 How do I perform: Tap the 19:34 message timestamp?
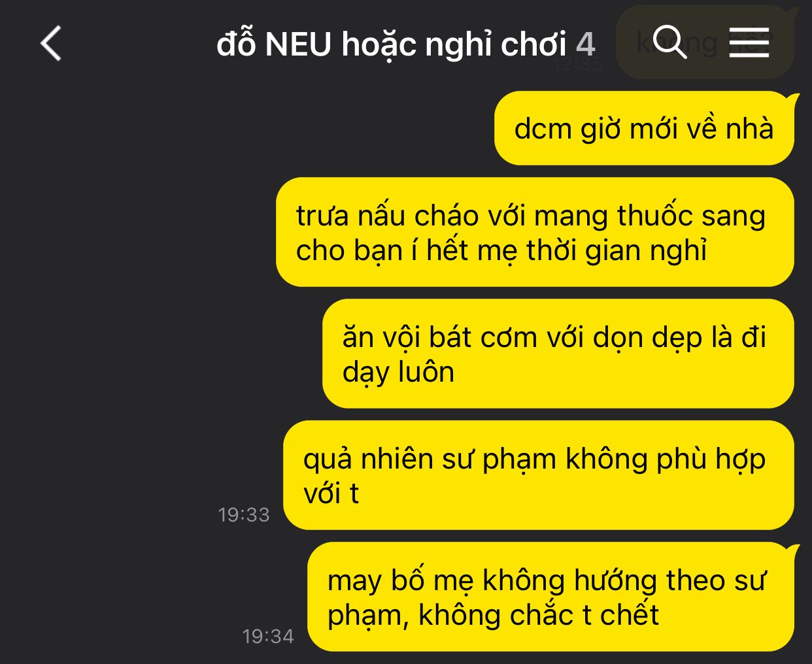tap(268, 637)
